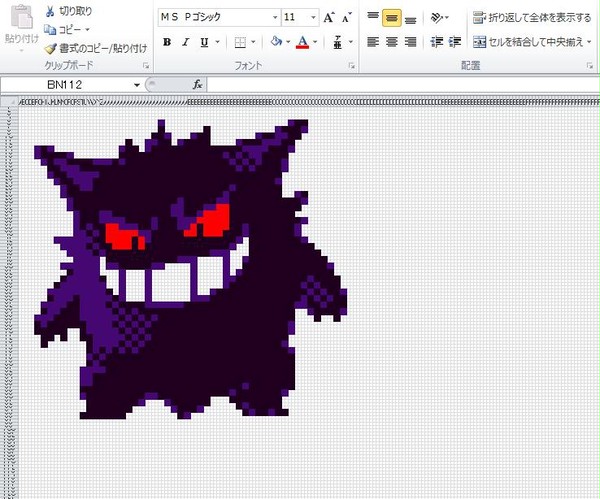Select top vertical align icon
Viewport: 600px width, 499px height.
(x=373, y=16)
